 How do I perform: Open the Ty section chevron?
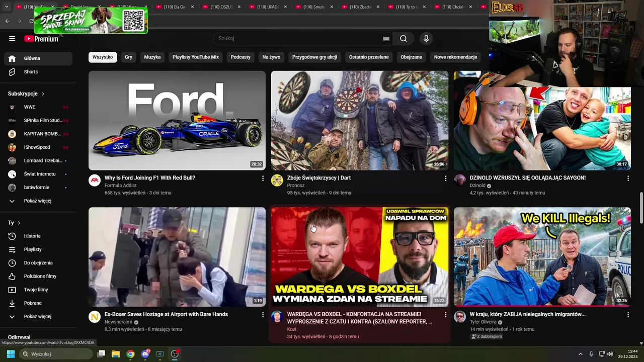pyautogui.click(x=19, y=223)
